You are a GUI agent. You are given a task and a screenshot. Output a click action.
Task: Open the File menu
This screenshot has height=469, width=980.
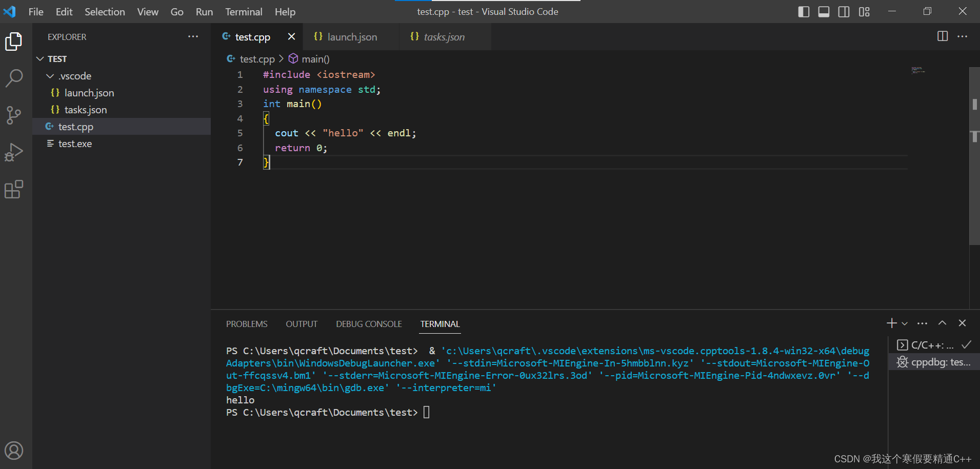pos(36,12)
